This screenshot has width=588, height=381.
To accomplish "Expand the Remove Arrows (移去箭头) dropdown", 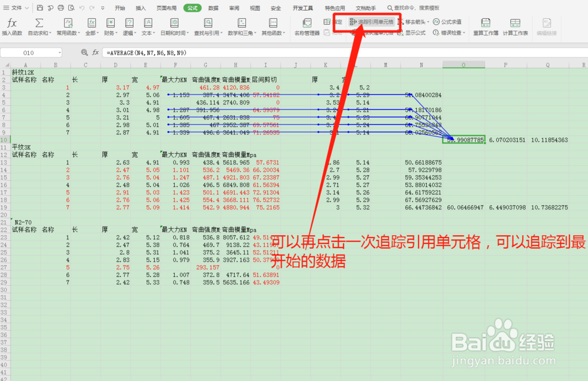I will (x=428, y=22).
